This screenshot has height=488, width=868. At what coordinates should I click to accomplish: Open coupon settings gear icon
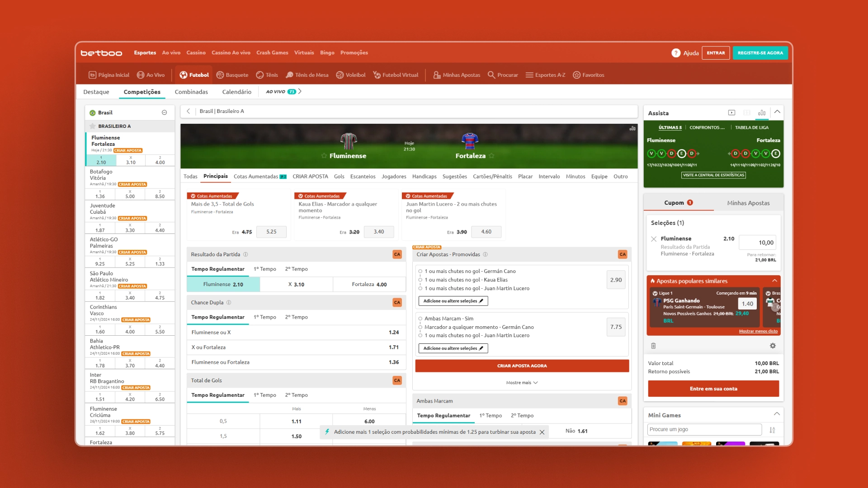pos(773,346)
